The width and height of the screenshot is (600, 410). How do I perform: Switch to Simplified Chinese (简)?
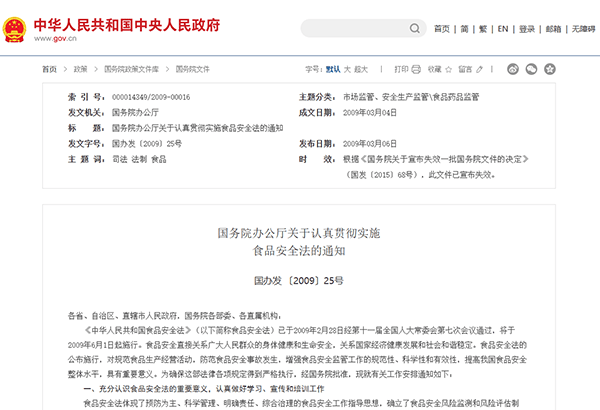point(465,29)
